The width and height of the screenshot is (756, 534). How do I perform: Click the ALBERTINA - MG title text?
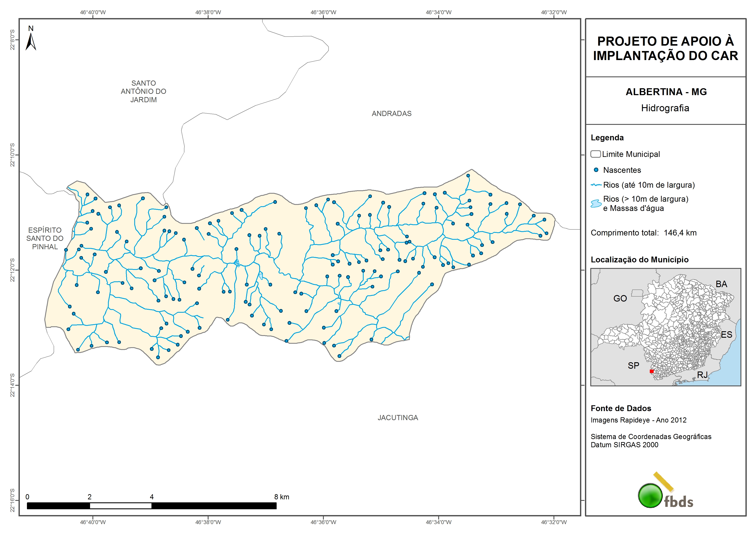[x=666, y=92]
